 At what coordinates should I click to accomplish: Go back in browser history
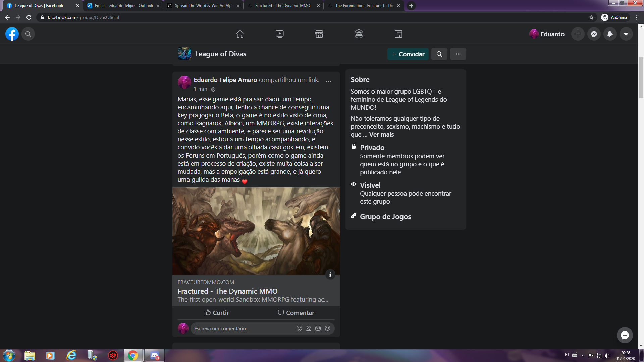(x=7, y=17)
